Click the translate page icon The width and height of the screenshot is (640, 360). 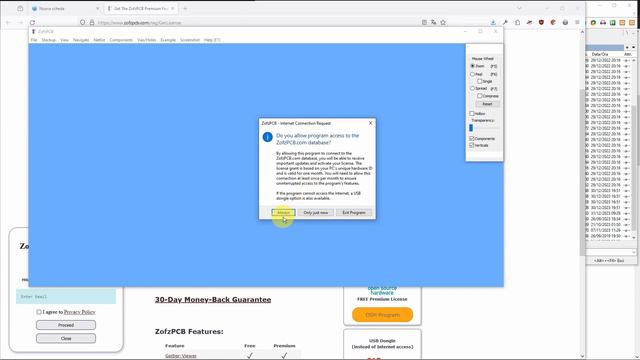433,22
